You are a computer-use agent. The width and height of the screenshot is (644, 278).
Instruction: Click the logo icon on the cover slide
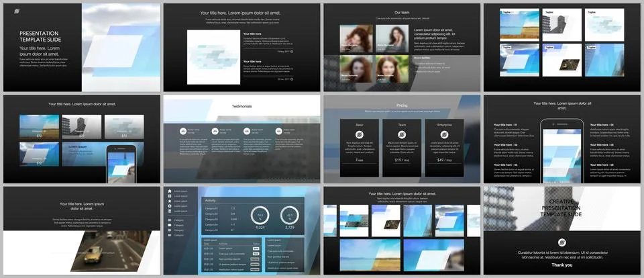(x=17, y=11)
